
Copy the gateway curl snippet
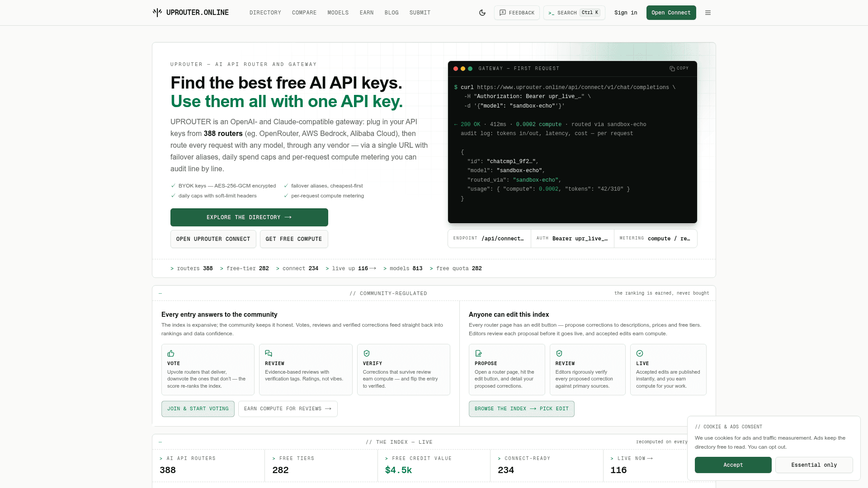pyautogui.click(x=679, y=69)
